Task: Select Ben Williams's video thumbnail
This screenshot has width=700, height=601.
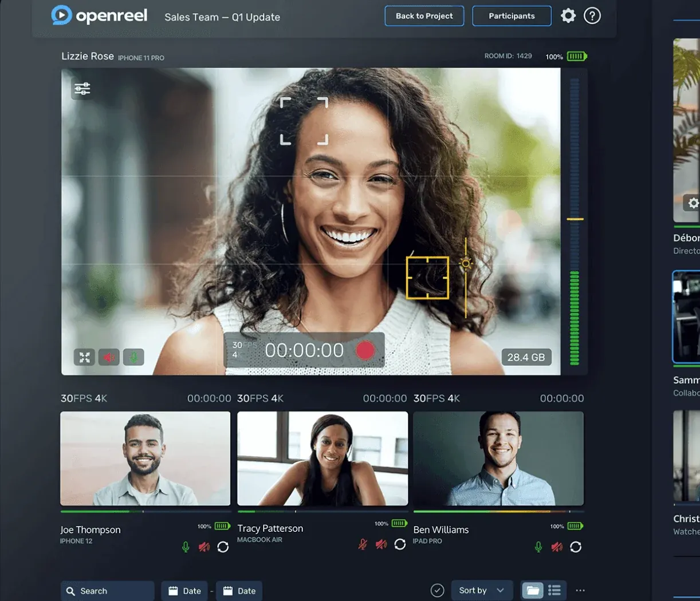Action: (498, 458)
